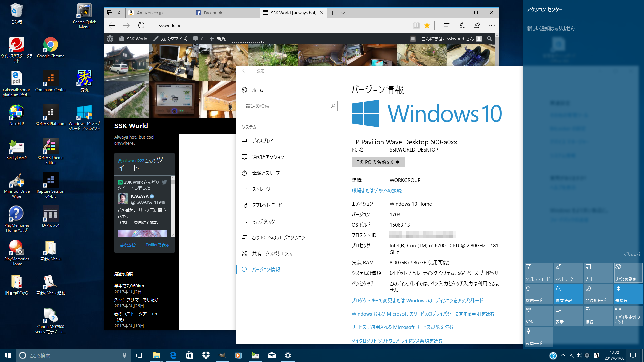Open the Command Center desktop icon
644x362 pixels.
[x=50, y=81]
